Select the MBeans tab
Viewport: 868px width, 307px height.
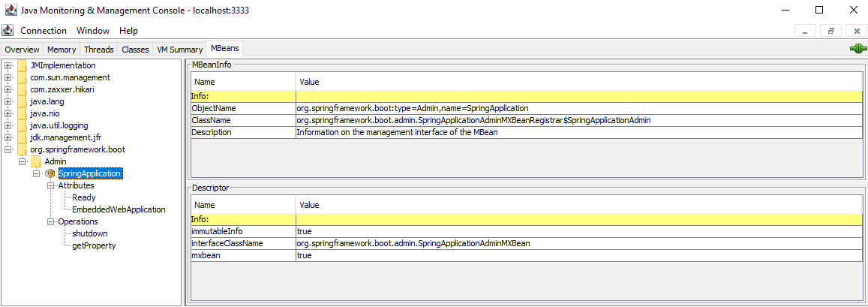[224, 49]
